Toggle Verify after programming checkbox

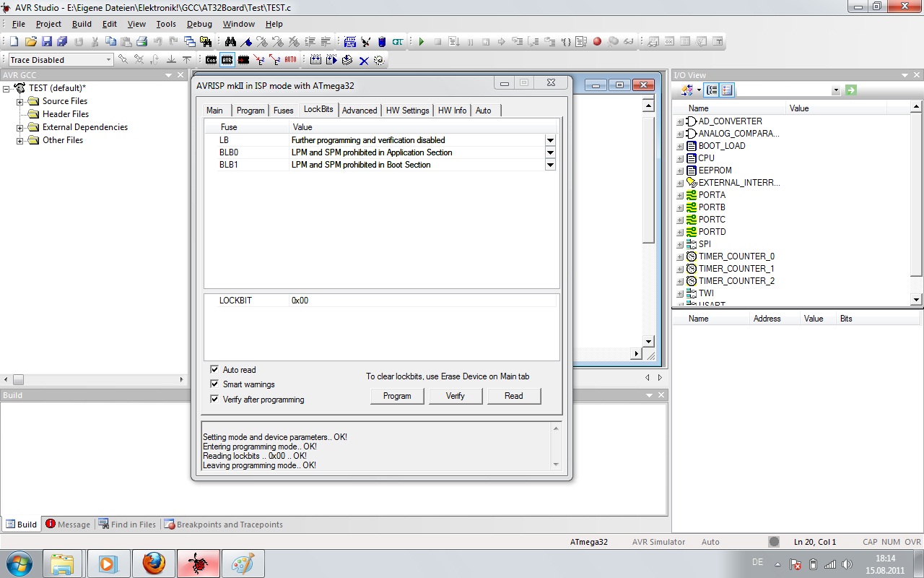click(214, 399)
